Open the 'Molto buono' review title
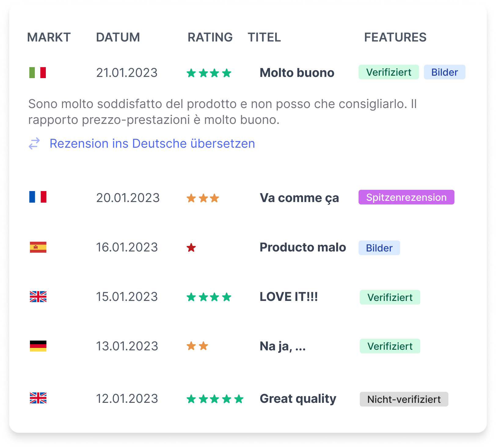Screen dimensions: 496x448 (297, 73)
